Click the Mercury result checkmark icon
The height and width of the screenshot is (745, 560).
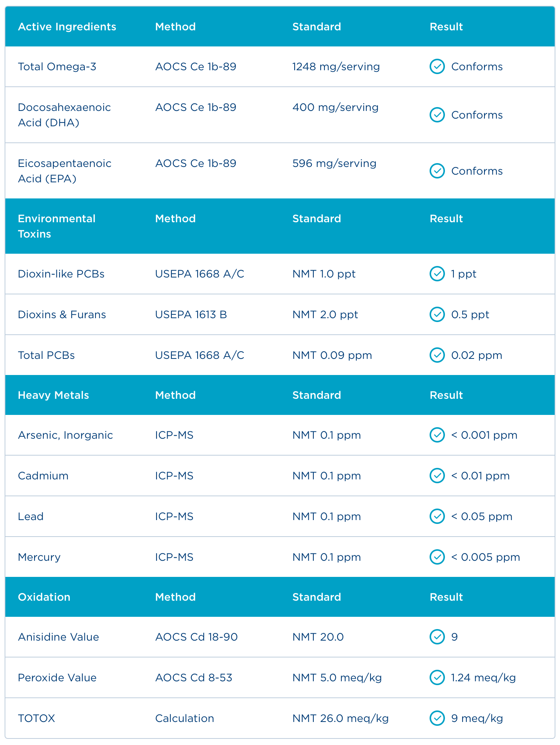click(437, 557)
